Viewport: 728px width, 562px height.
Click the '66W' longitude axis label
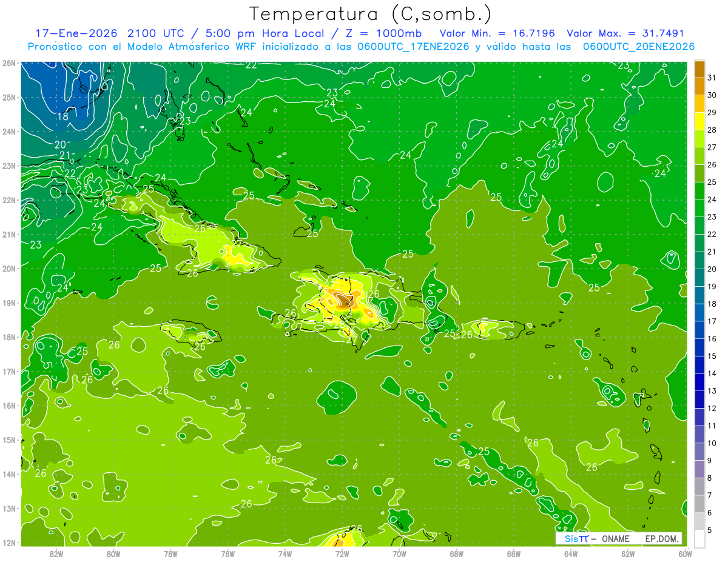(x=514, y=554)
